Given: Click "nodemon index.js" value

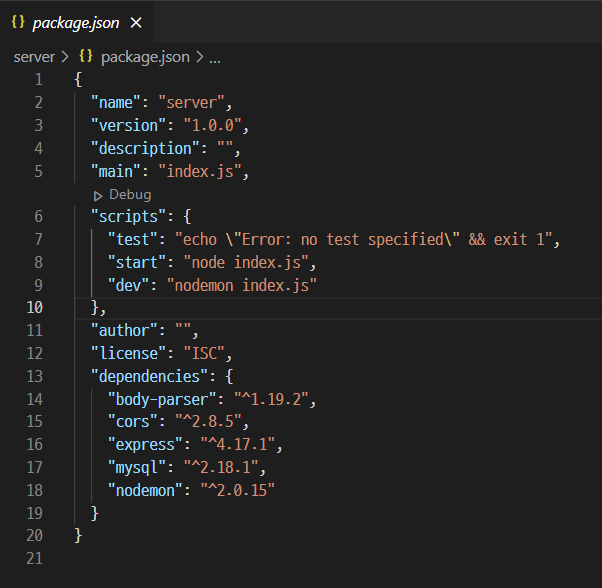Looking at the screenshot, I should 242,285.
